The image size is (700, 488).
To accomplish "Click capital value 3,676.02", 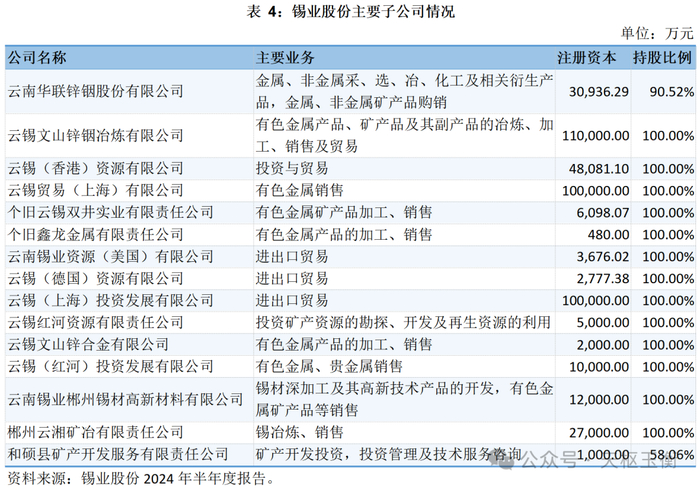I will click(x=603, y=257).
